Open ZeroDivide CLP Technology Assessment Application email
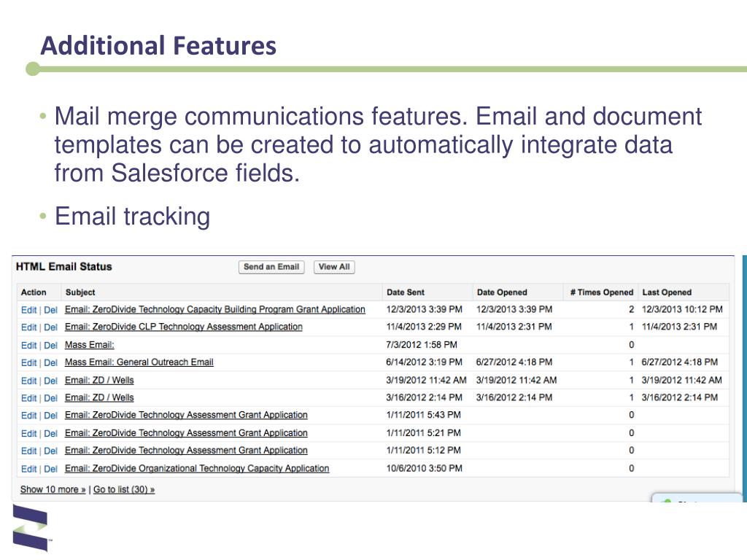Image resolution: width=747 pixels, height=560 pixels. (x=183, y=327)
